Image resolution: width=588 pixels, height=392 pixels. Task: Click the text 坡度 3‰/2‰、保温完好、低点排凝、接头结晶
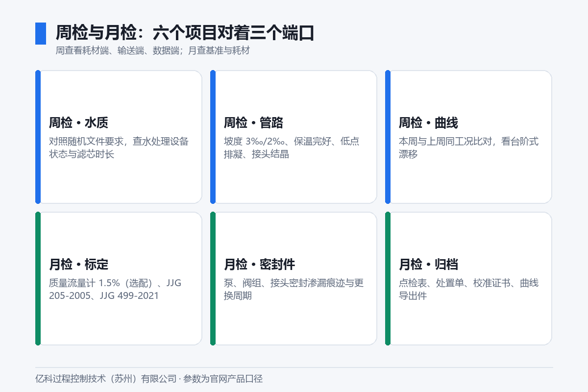tap(292, 148)
